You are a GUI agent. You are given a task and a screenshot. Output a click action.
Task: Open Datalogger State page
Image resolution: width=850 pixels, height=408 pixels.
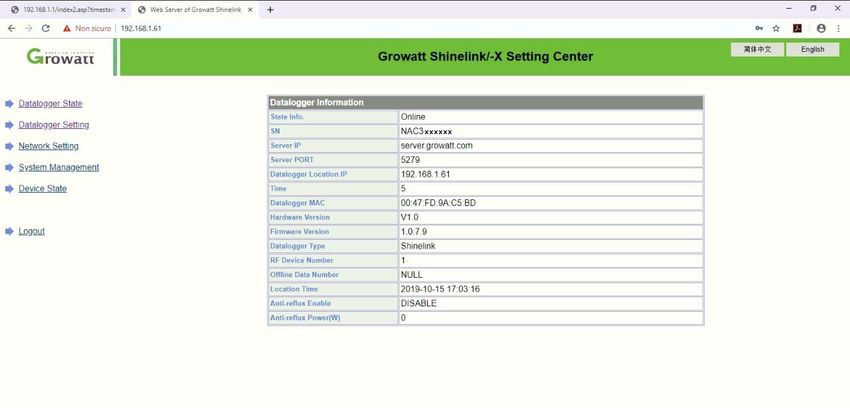(x=50, y=104)
